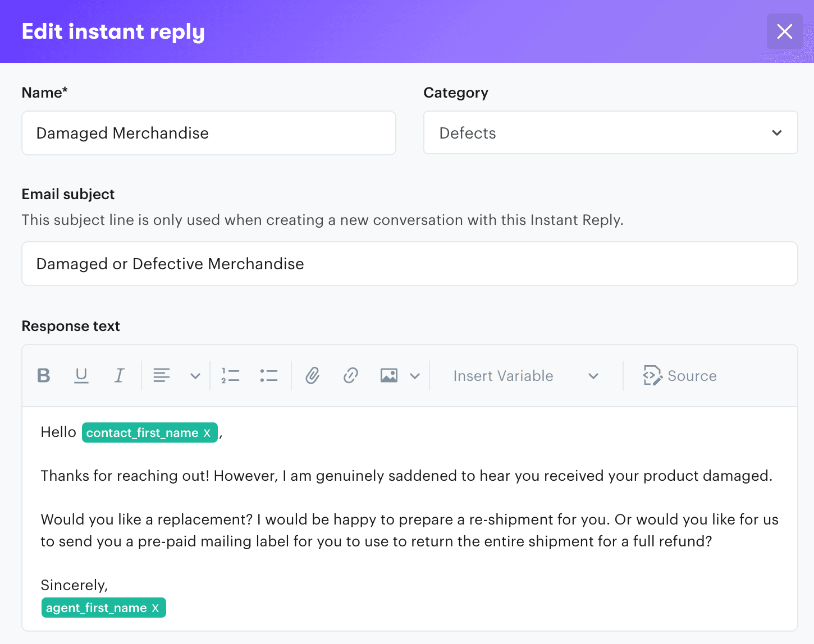This screenshot has width=814, height=644.
Task: Insert a bulleted list
Action: (268, 375)
